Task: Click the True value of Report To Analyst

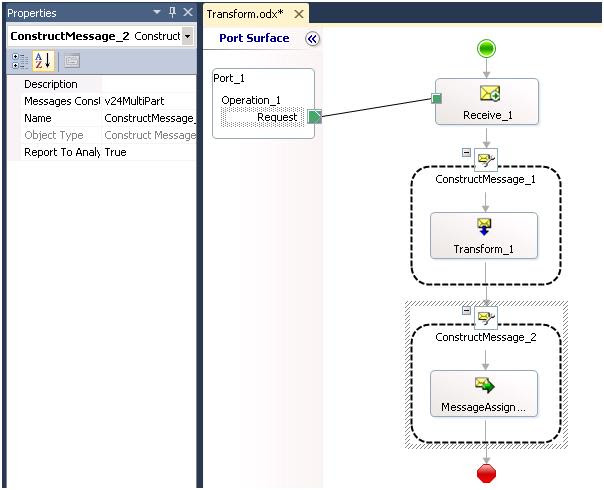Action: click(115, 152)
